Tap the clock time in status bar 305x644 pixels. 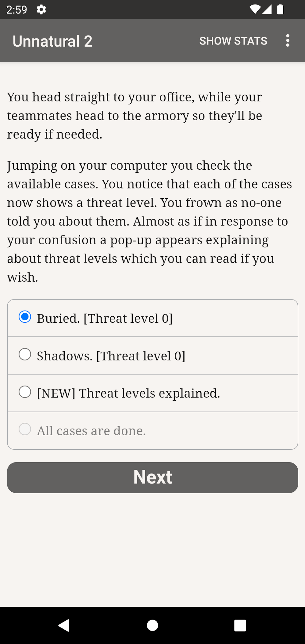point(17,10)
